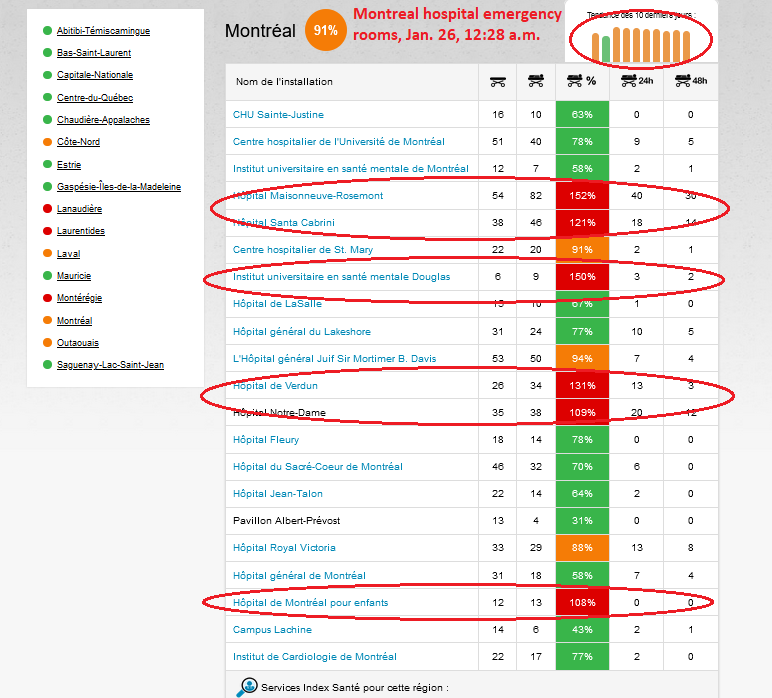
Task: Open Chaudière-Appalaches region link
Action: [103, 120]
